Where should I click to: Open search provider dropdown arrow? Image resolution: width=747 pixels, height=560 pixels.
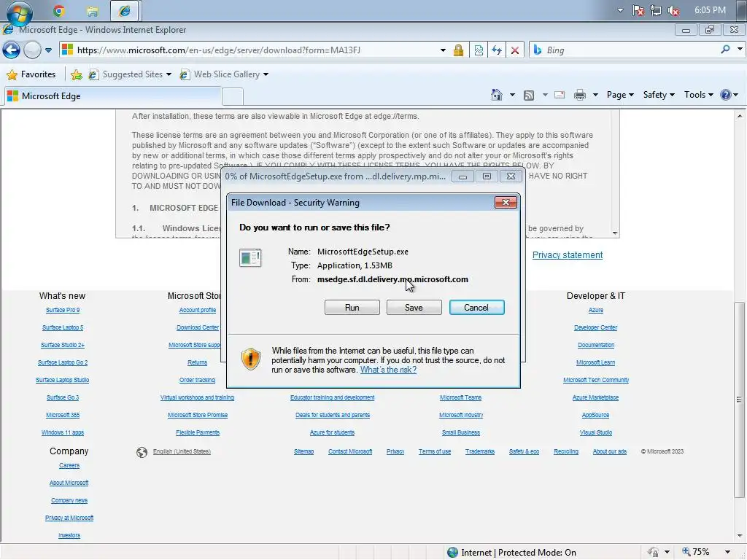(x=740, y=49)
